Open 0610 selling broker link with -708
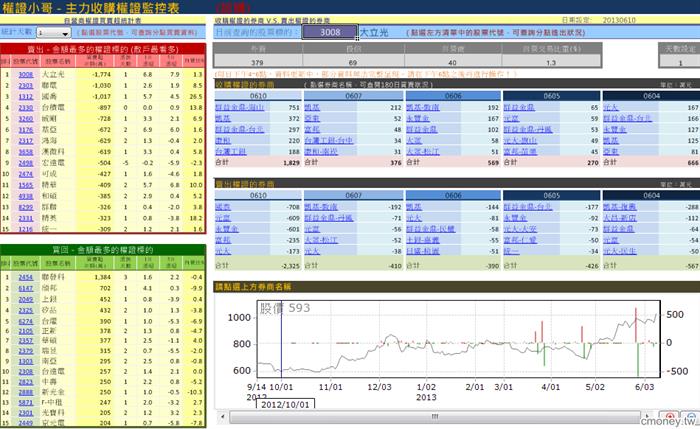Screen dimensions: 700x429 click(223, 207)
